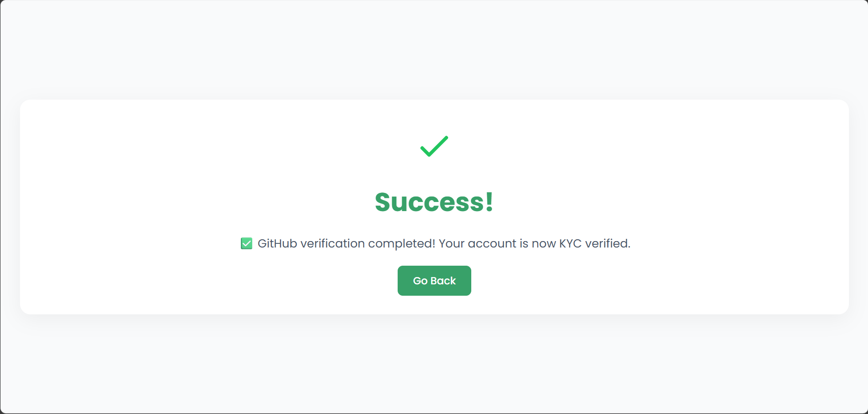Click the KYC text in the message
The height and width of the screenshot is (414, 868).
[x=570, y=244]
